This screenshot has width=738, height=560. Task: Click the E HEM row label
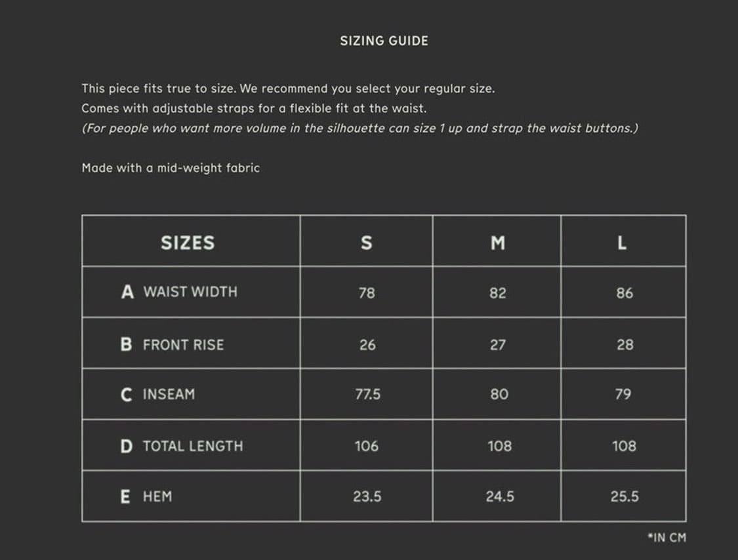[147, 497]
